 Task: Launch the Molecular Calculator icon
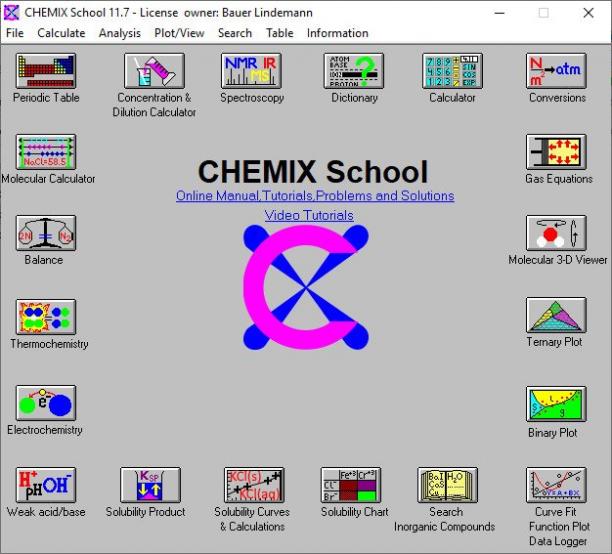[x=46, y=152]
